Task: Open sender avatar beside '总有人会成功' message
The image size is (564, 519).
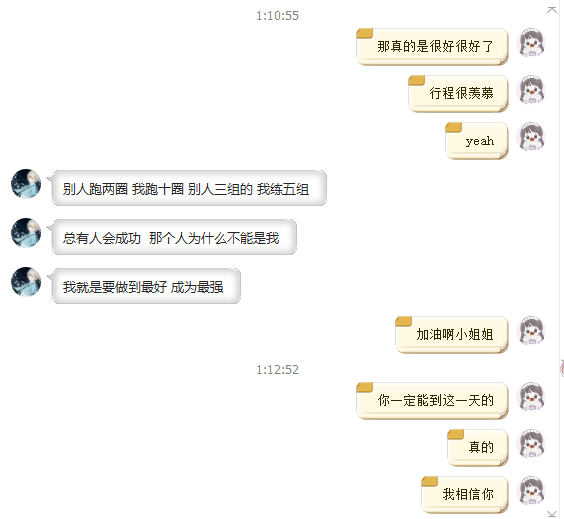Action: pyautogui.click(x=26, y=233)
